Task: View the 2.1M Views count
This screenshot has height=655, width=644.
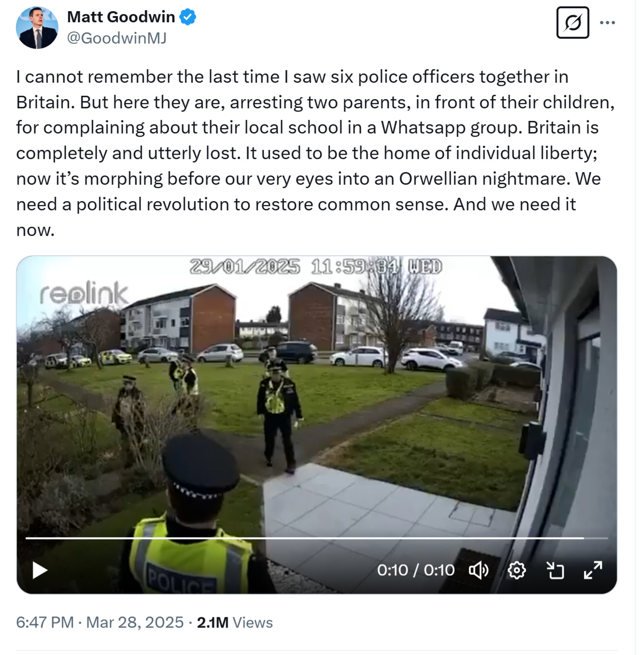Action: click(x=235, y=622)
